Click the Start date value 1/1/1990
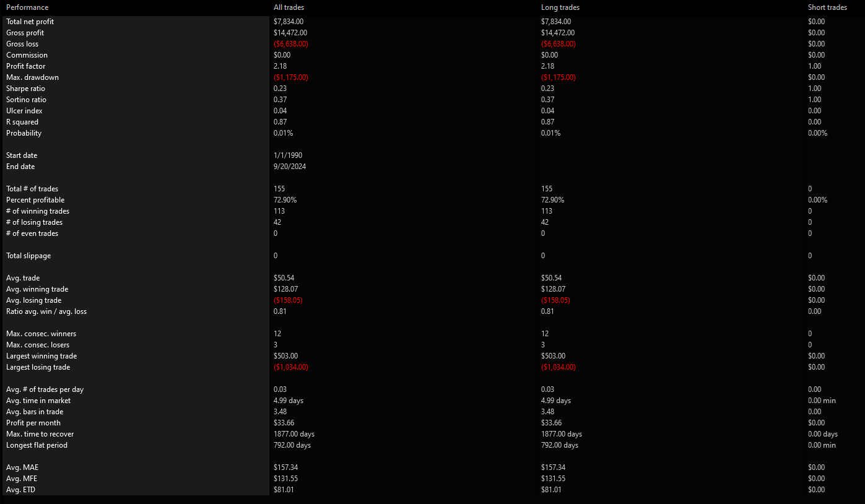The height and width of the screenshot is (504, 865). pos(288,155)
